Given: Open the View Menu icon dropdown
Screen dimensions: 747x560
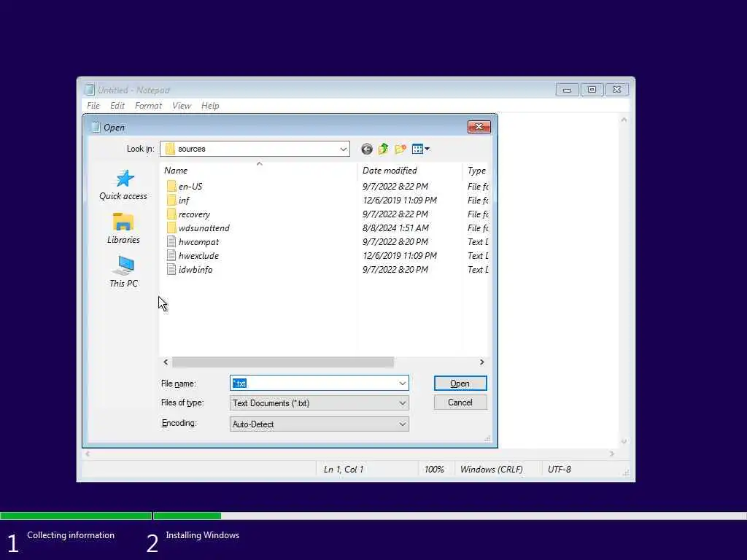Looking at the screenshot, I should (x=420, y=149).
